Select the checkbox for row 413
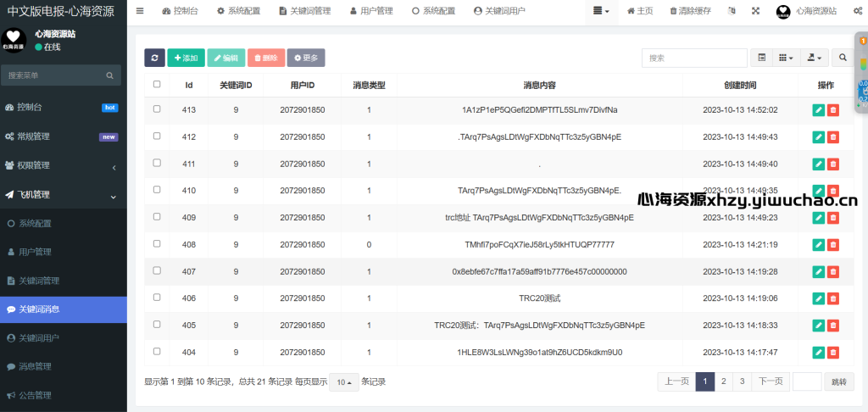868x412 pixels. (x=157, y=109)
